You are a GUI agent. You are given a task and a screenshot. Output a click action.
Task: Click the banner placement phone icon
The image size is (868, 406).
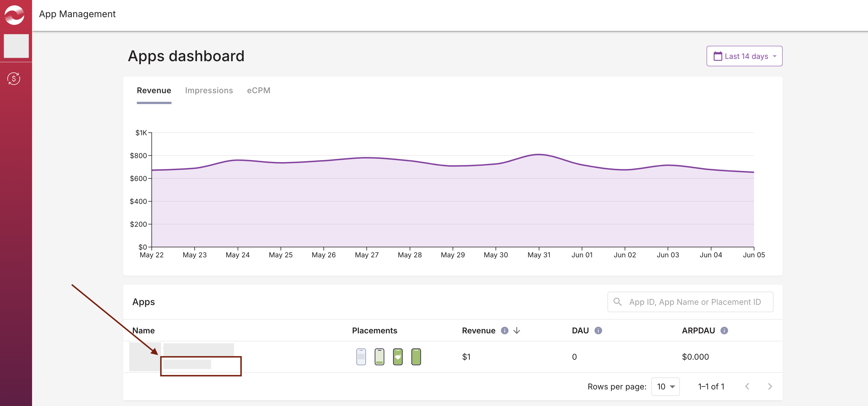coord(379,357)
